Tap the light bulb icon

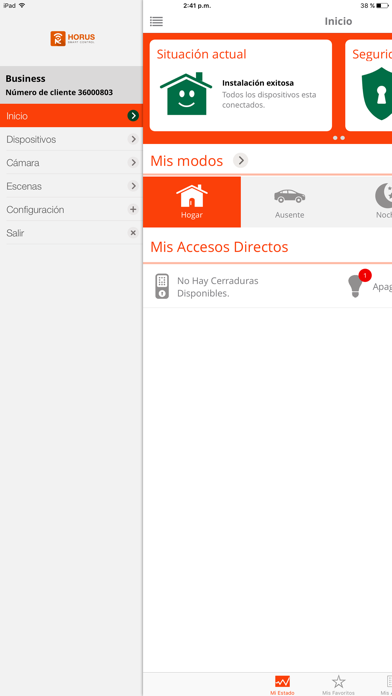coord(355,286)
